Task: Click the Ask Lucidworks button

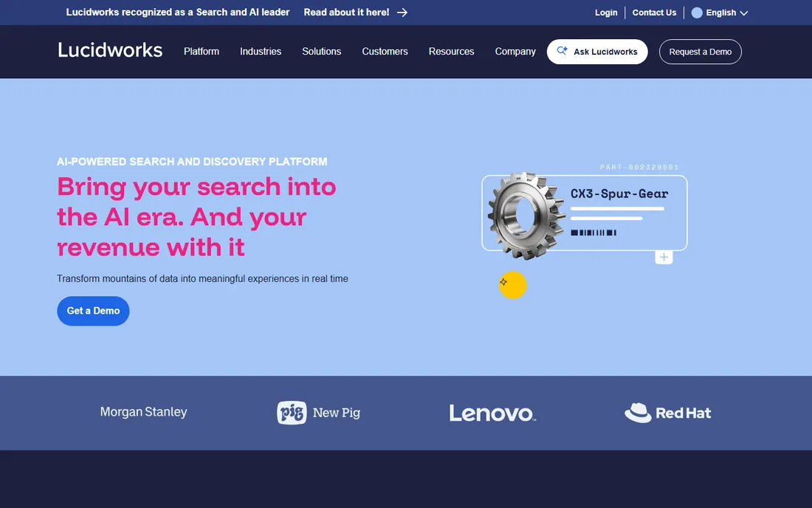Action: click(597, 52)
